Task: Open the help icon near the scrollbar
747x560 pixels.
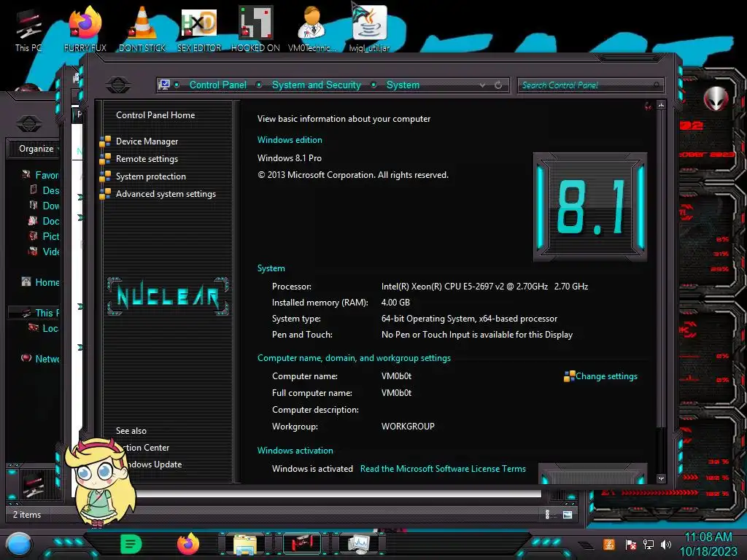Action: tap(648, 106)
